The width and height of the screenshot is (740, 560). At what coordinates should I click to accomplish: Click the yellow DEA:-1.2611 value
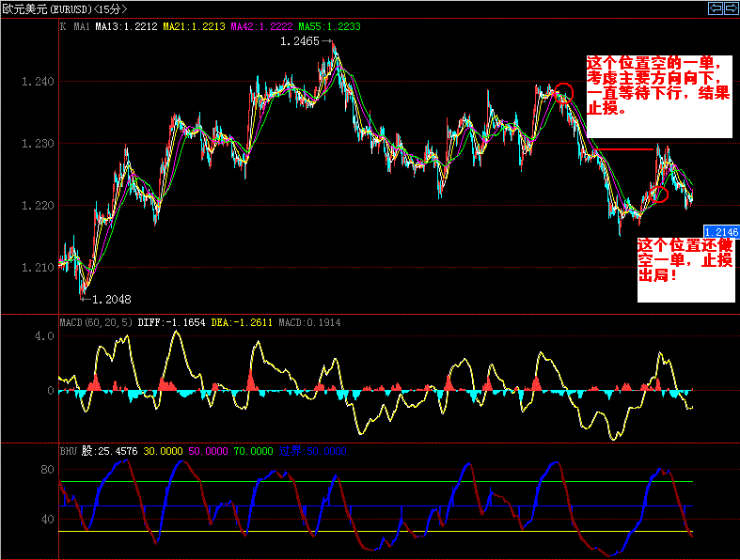[x=242, y=322]
